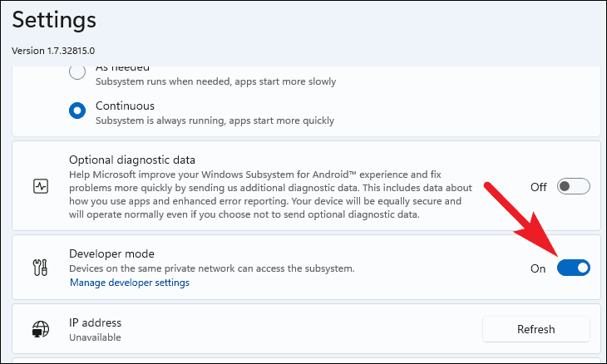Click the Continuous option label text

tap(125, 106)
